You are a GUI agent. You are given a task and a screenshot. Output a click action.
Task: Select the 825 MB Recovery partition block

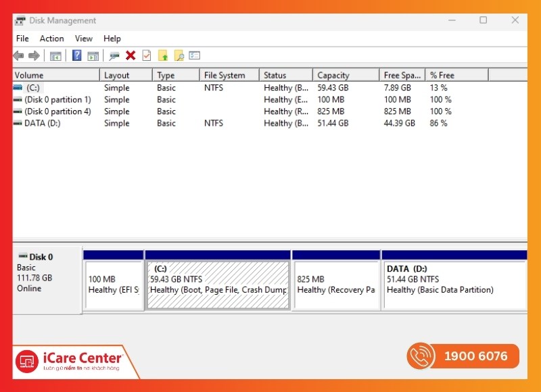click(x=336, y=285)
